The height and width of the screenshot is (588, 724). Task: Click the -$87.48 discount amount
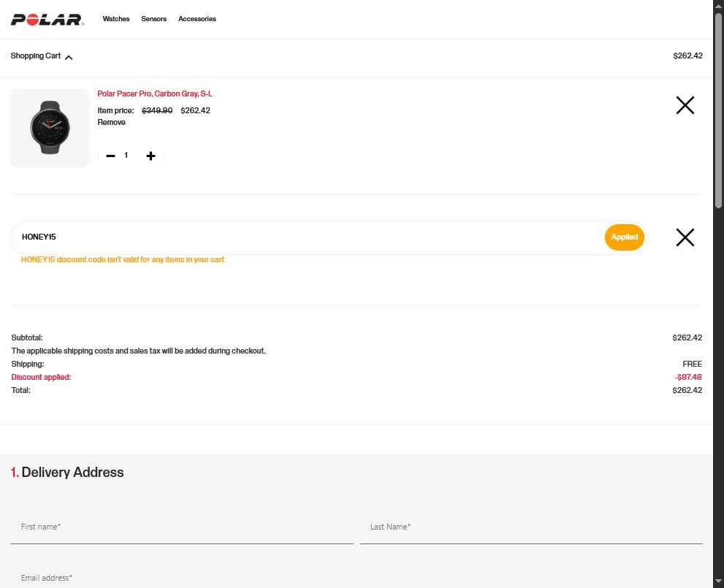tap(688, 377)
